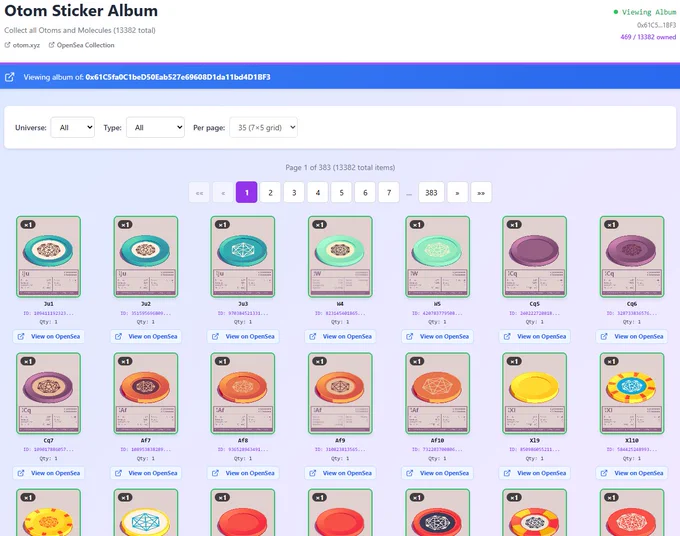Image resolution: width=680 pixels, height=536 pixels.
Task: View Ju2 on OpenSea
Action: (146, 337)
